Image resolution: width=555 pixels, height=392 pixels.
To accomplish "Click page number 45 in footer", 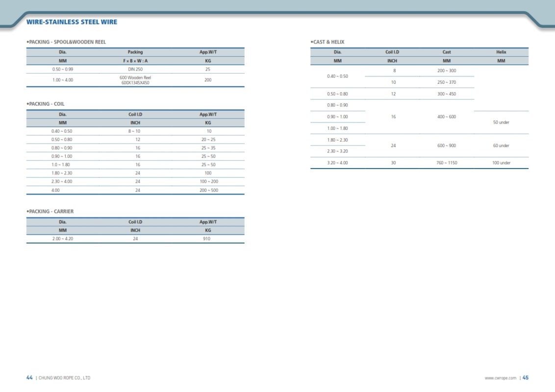I will (x=526, y=378).
